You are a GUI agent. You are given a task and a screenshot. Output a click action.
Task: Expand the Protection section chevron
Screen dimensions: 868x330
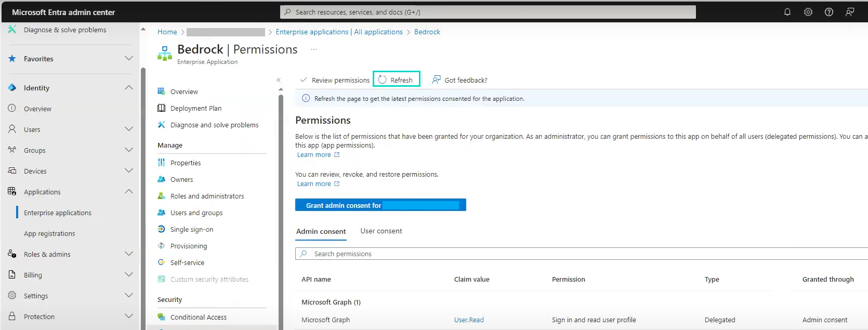[x=129, y=316]
